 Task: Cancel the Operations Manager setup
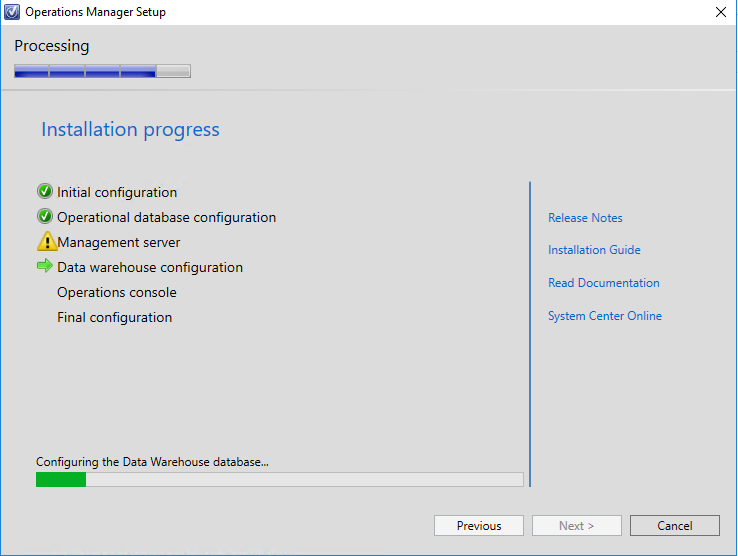click(x=674, y=525)
